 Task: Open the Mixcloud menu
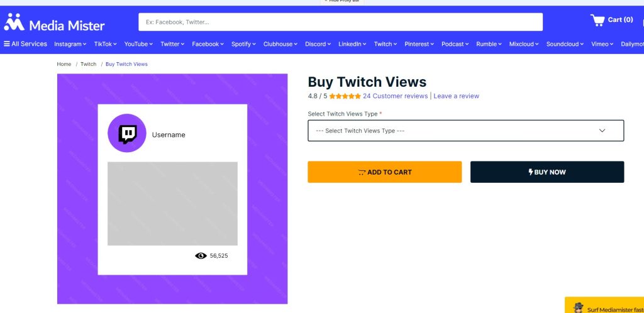(524, 44)
